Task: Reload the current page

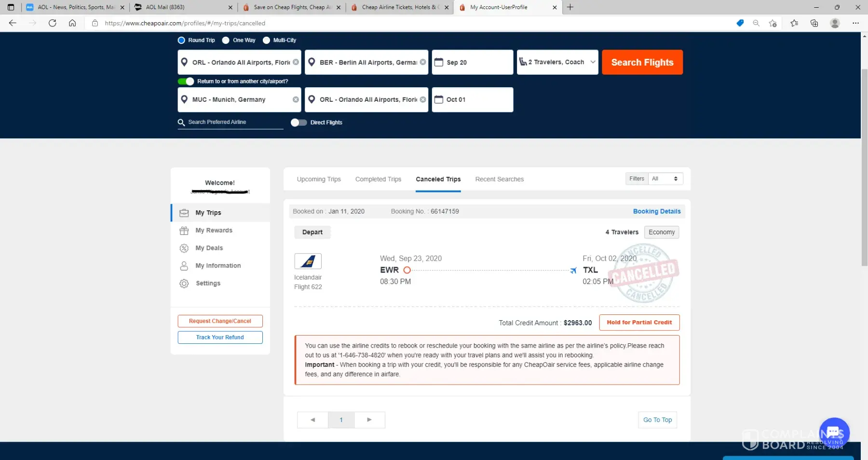Action: 53,23
